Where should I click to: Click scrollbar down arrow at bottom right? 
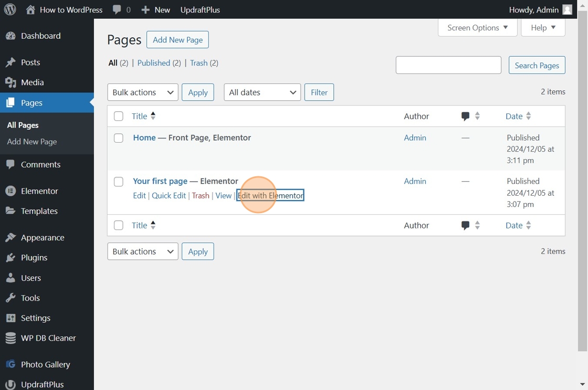tap(582, 384)
